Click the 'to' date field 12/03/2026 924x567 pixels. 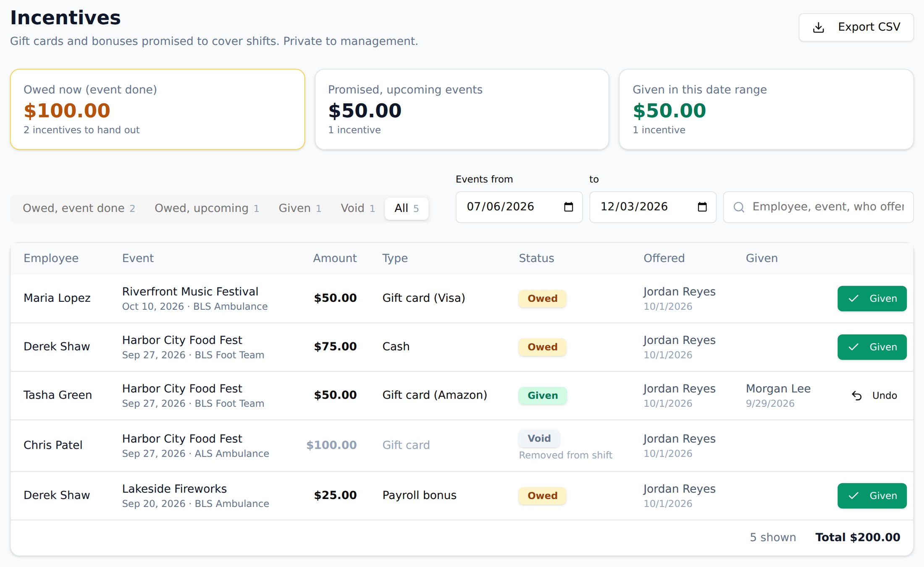[653, 207]
